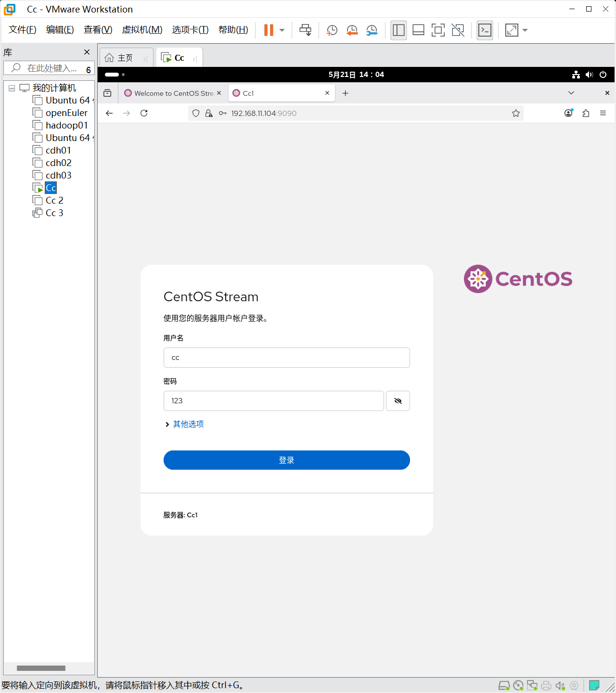The width and height of the screenshot is (616, 693).
Task: Open a new Firefox tab
Action: pyautogui.click(x=345, y=93)
